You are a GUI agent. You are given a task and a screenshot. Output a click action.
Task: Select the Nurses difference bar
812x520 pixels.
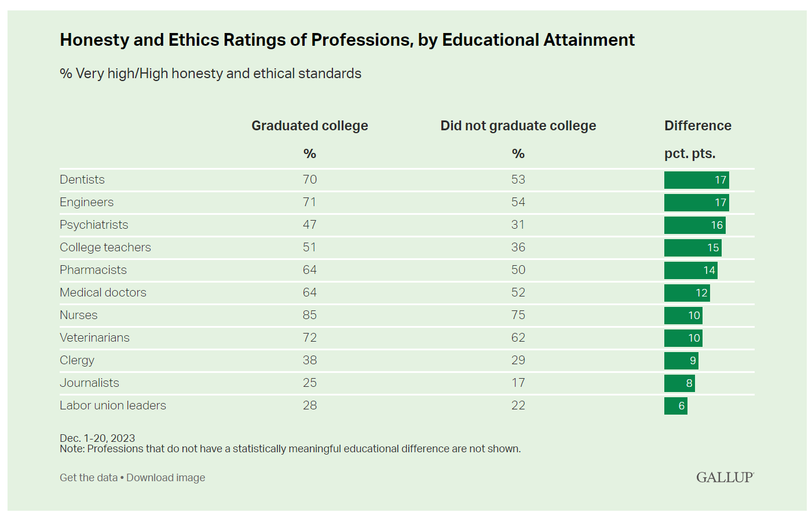pyautogui.click(x=683, y=316)
